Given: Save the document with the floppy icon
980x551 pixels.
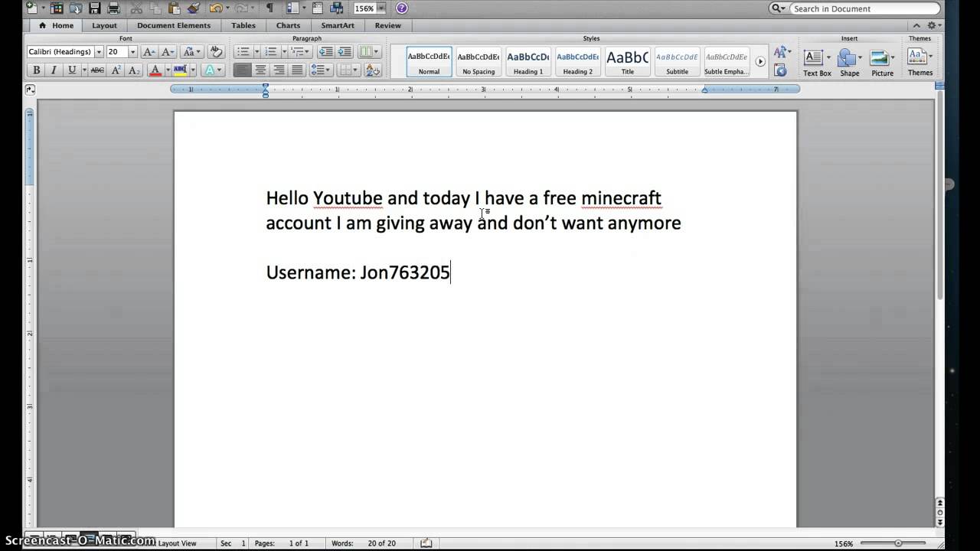Looking at the screenshot, I should tap(93, 8).
